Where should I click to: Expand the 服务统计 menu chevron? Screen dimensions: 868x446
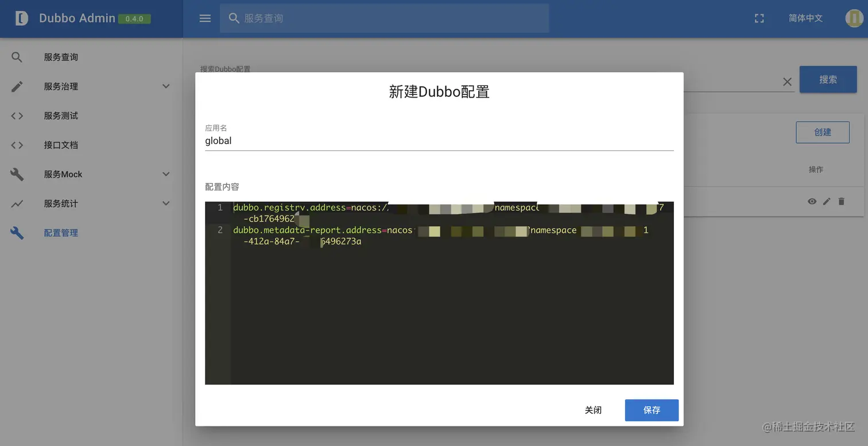(x=166, y=204)
